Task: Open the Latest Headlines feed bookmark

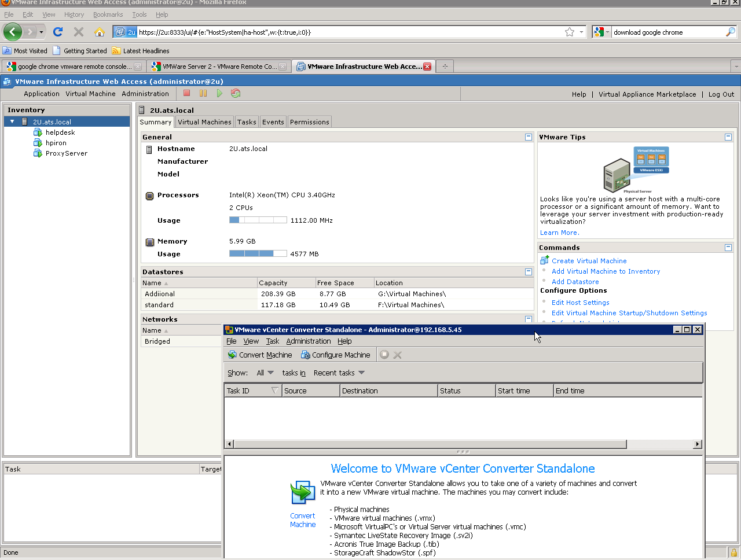Action: point(141,51)
